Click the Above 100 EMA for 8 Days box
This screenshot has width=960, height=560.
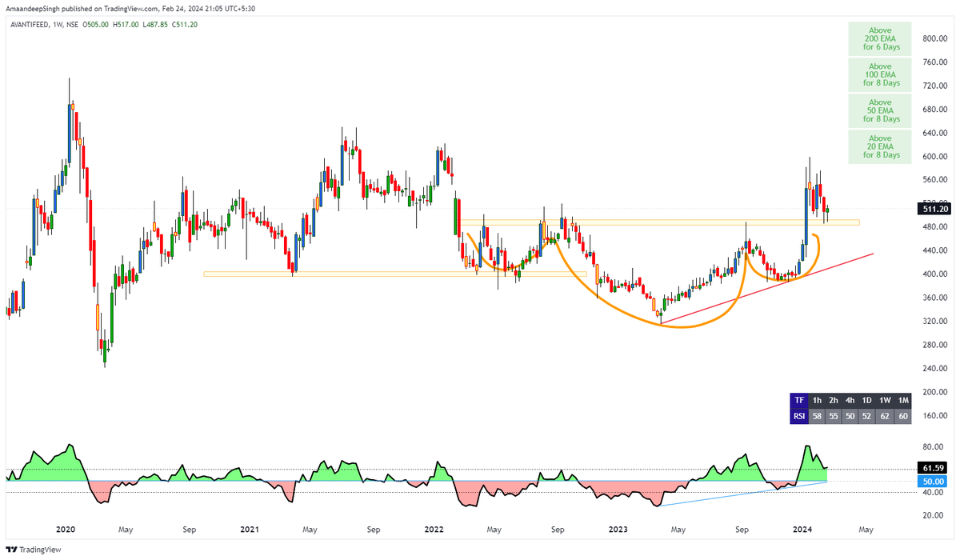tap(881, 74)
